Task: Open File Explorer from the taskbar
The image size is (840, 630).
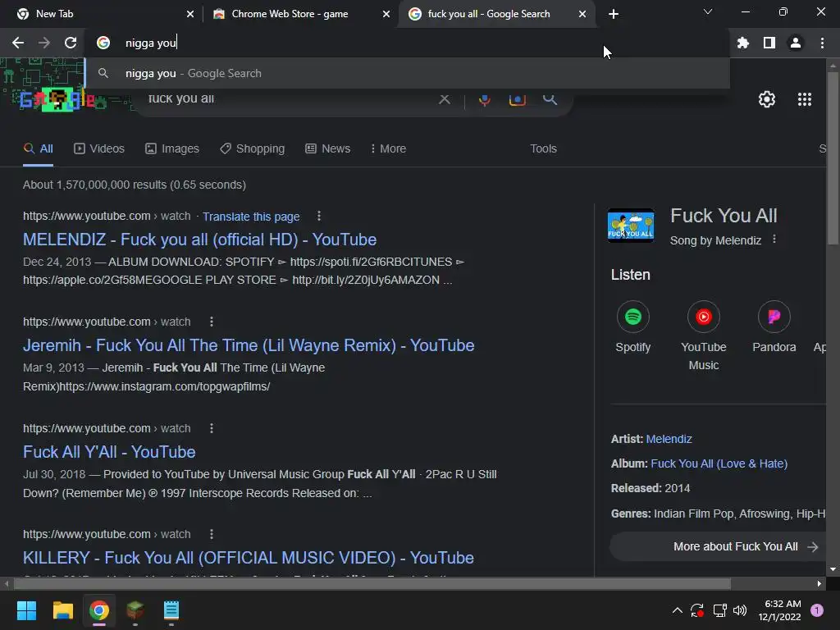Action: click(62, 610)
